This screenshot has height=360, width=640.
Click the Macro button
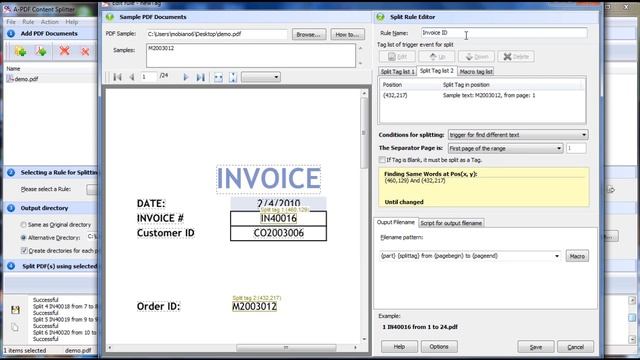577,256
